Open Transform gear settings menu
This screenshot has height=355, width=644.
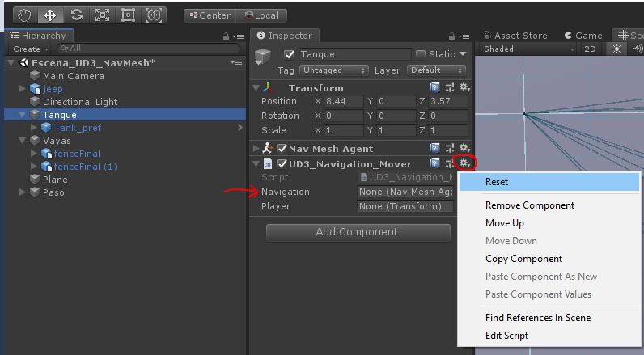[464, 87]
